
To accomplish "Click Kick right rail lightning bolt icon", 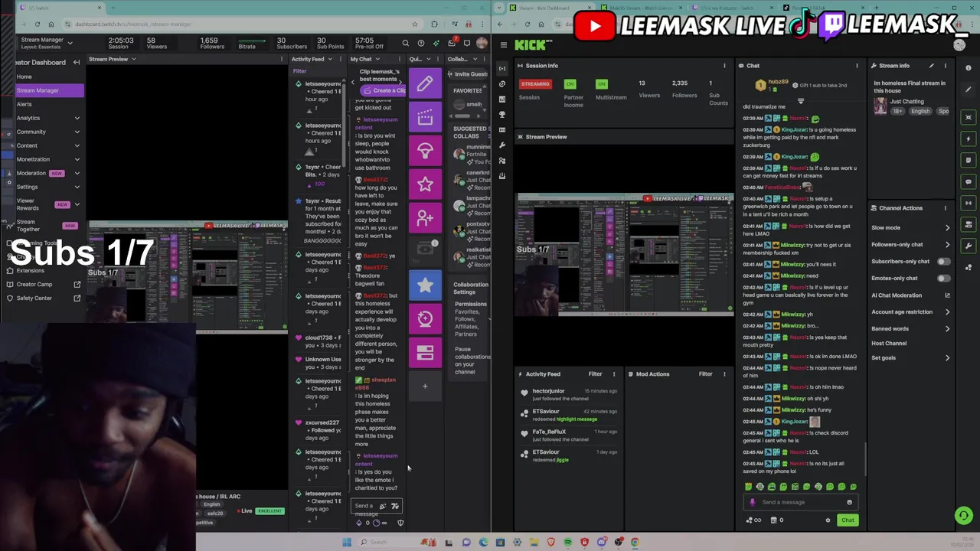I will pos(969,139).
